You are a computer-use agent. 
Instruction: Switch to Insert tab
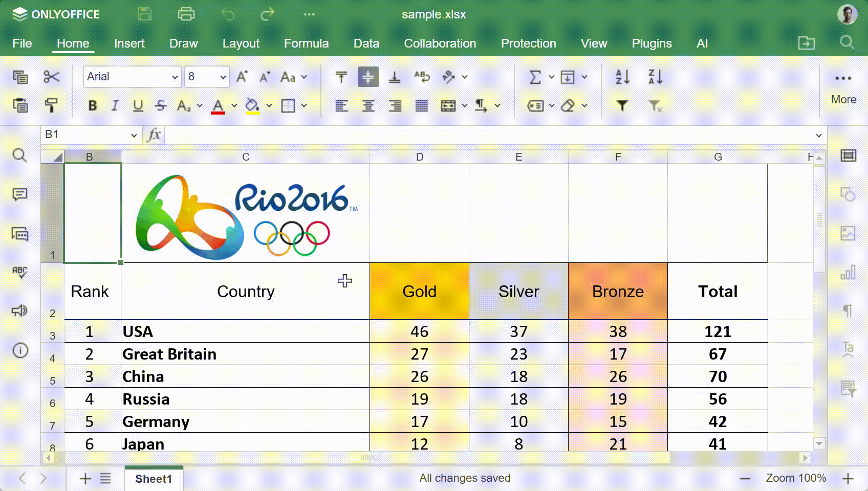click(x=129, y=43)
